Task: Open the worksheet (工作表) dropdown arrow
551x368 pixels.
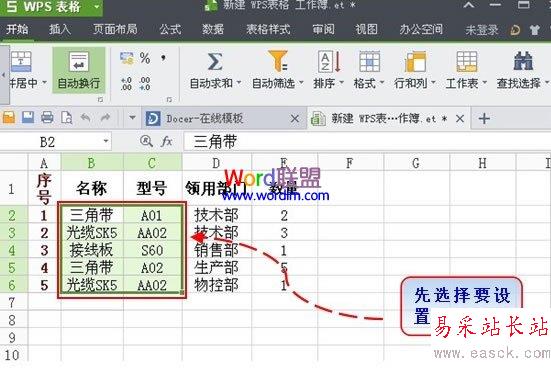Action: pos(485,83)
